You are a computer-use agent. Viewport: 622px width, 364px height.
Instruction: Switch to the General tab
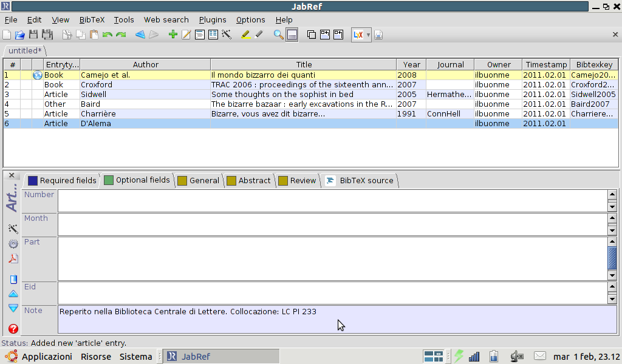click(199, 181)
